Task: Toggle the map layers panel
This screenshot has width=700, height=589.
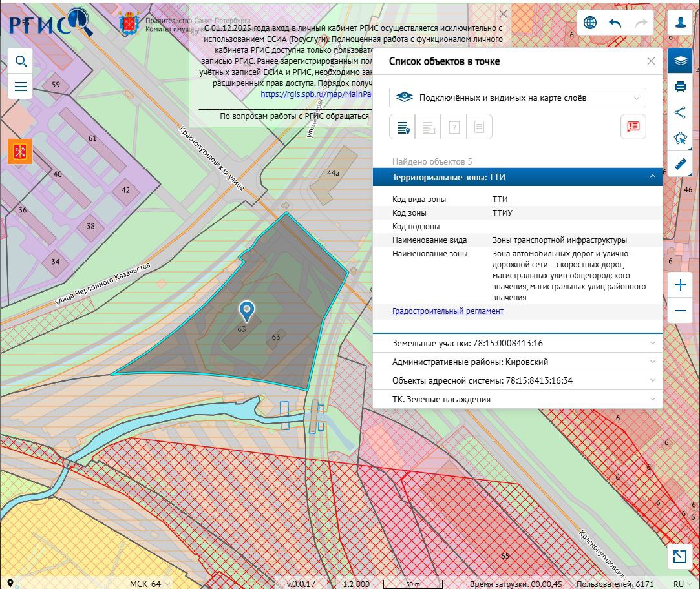Action: click(x=680, y=61)
